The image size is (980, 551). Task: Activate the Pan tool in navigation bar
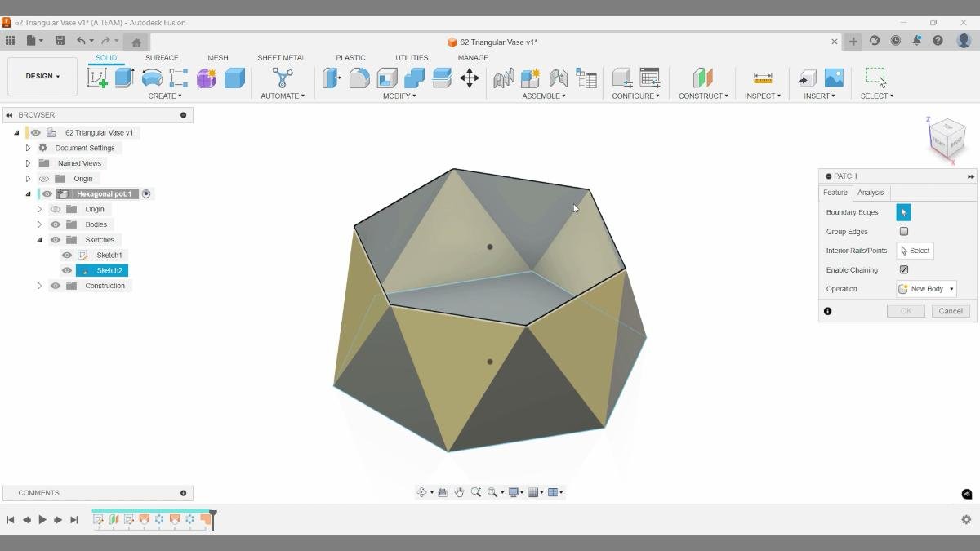[459, 491]
